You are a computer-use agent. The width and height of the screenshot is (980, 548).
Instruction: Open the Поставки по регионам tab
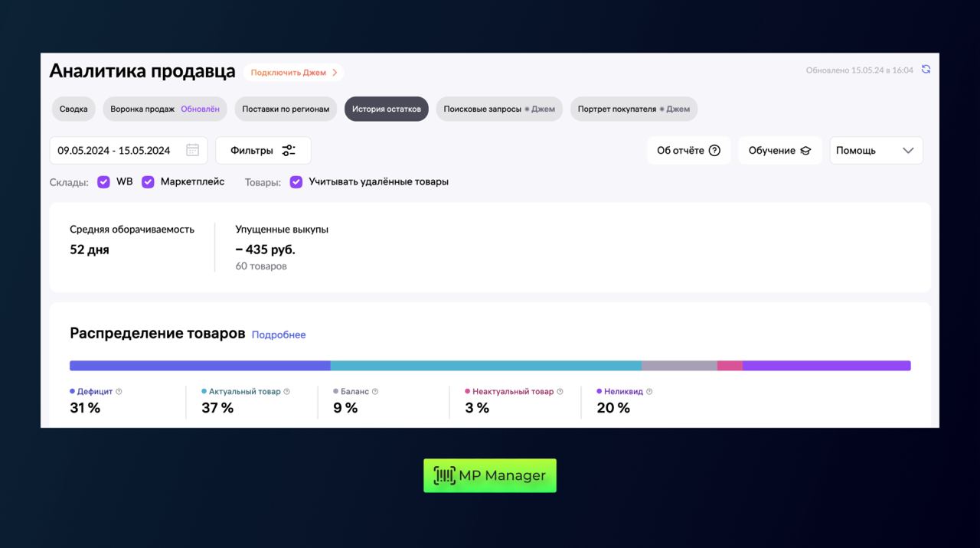[x=286, y=109]
